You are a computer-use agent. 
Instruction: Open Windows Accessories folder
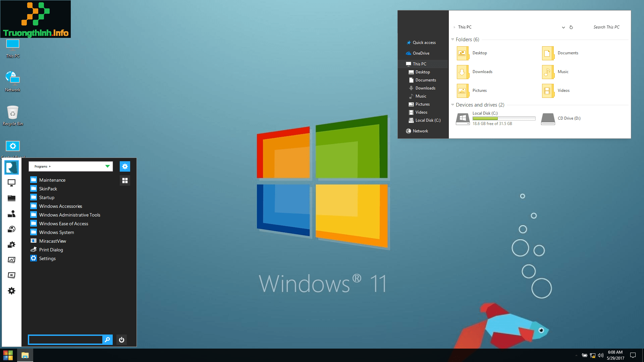coord(56,206)
